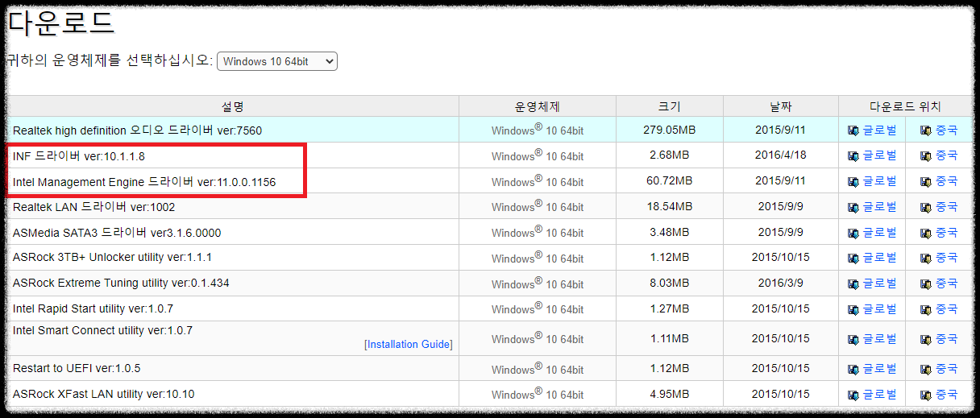Click the 다운로드 위치 column header

pos(905,106)
